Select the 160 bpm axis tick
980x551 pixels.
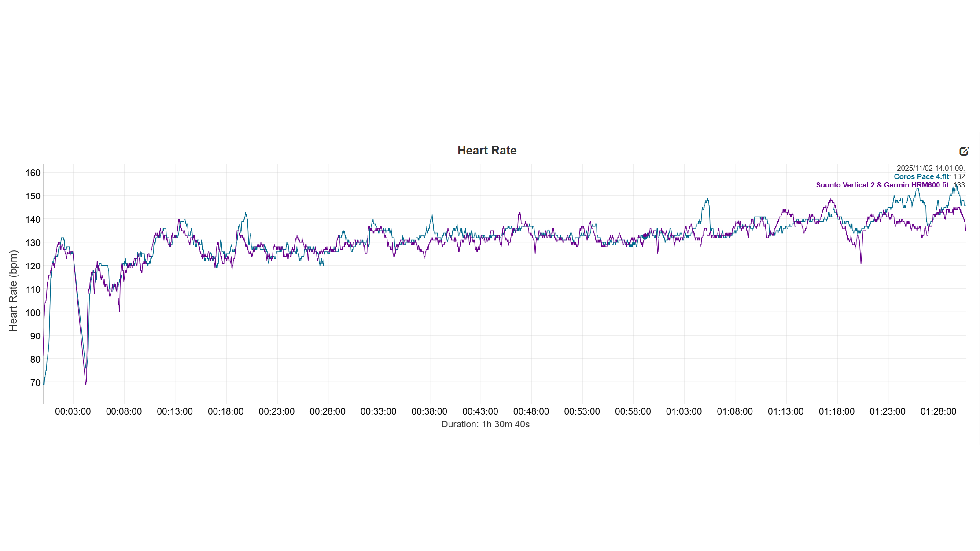tap(34, 173)
